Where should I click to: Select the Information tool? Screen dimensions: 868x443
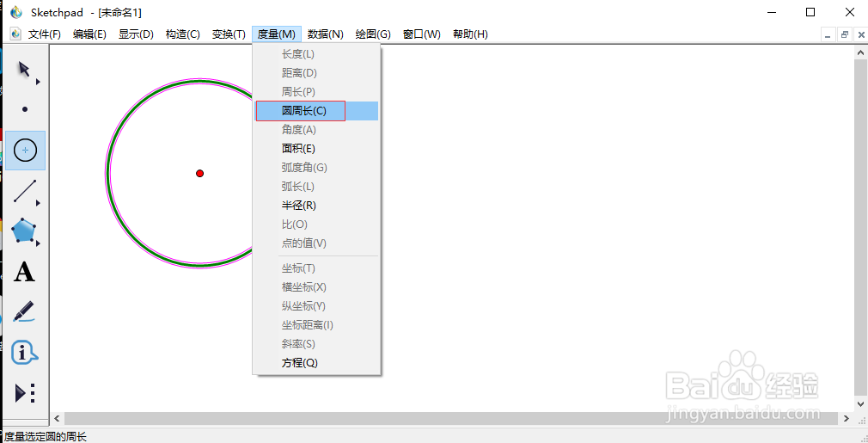point(24,352)
